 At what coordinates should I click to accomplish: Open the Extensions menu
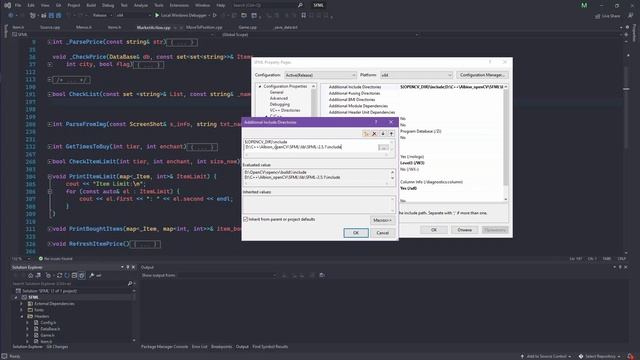click(x=179, y=5)
